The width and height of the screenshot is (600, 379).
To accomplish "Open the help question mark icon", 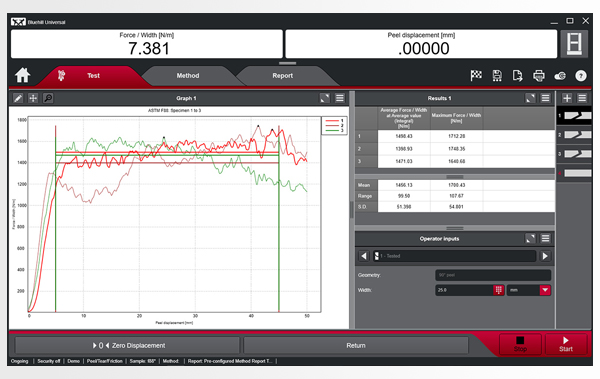I will point(580,75).
